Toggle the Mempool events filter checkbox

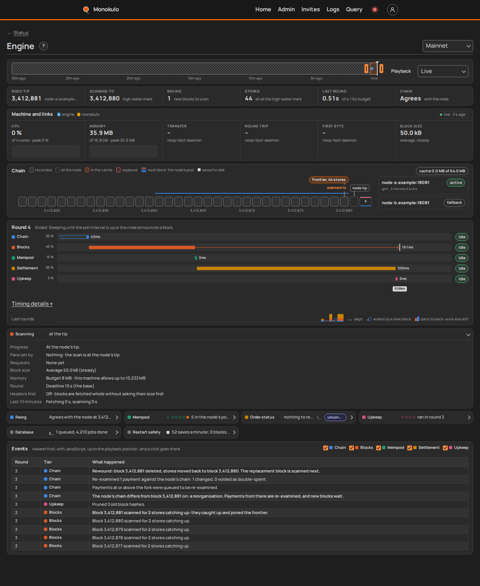[x=378, y=448]
